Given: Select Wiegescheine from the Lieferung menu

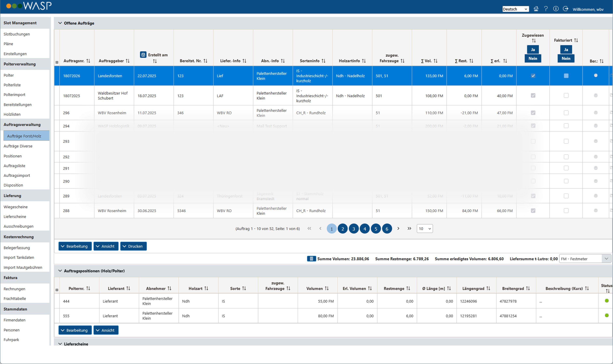Looking at the screenshot, I should click(16, 207).
